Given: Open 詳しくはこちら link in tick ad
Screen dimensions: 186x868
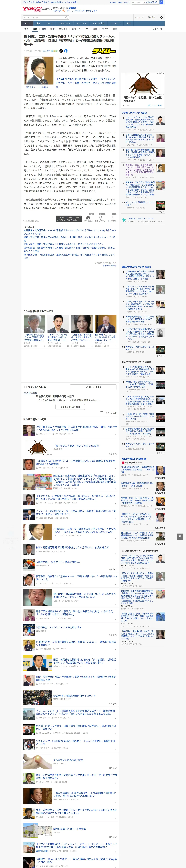Looking at the screenshot, I should click(155, 105).
